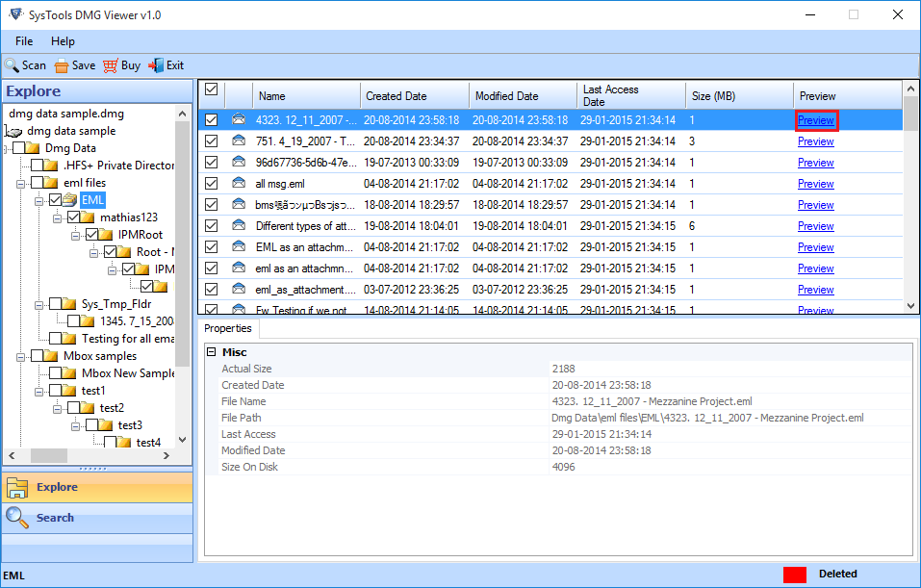The image size is (921, 588).
Task: Collapse the IPMRoot tree node
Action: (75, 236)
